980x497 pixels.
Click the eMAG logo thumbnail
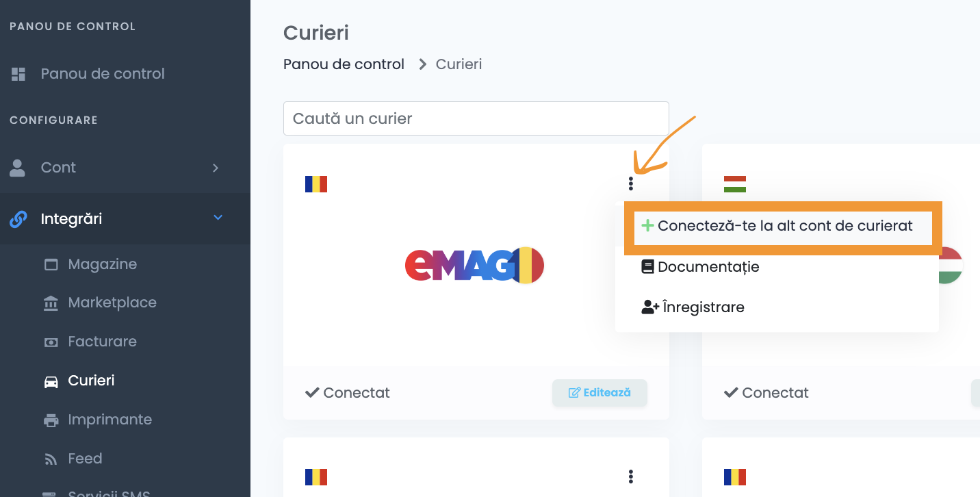point(474,265)
